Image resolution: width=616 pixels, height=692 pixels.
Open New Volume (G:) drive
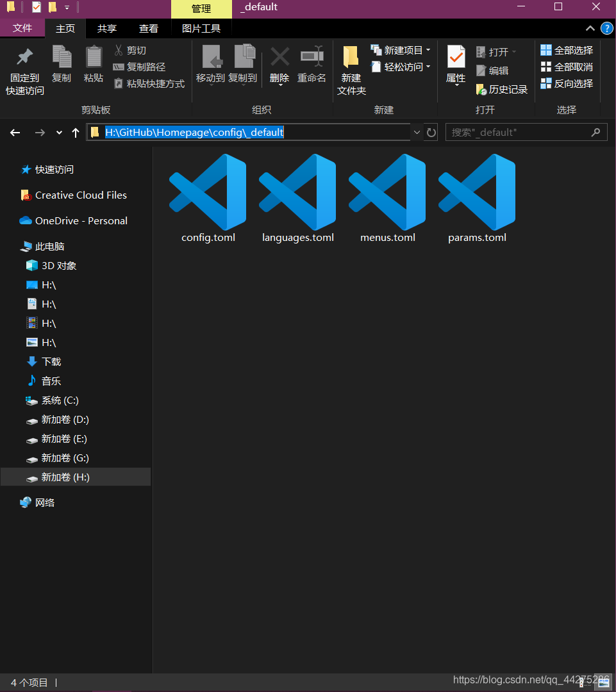[58, 458]
